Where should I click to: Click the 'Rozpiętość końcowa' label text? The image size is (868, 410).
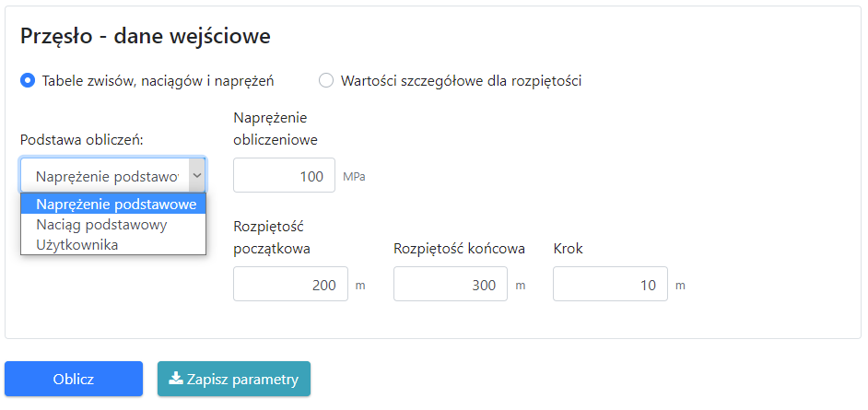459,248
